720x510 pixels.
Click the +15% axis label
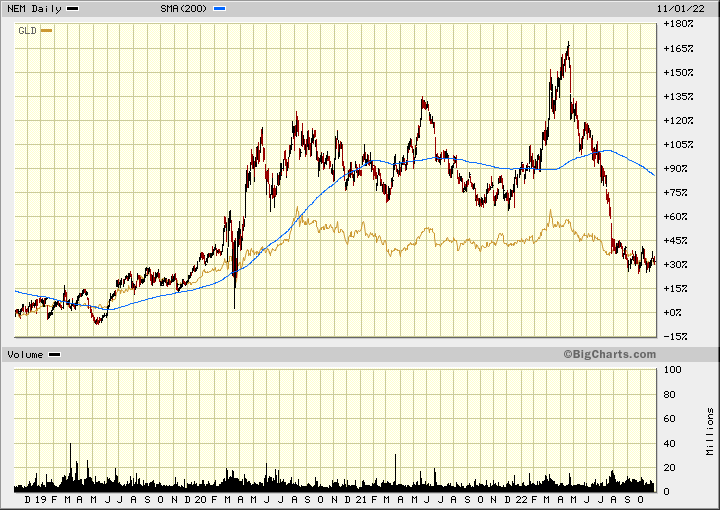(675, 288)
